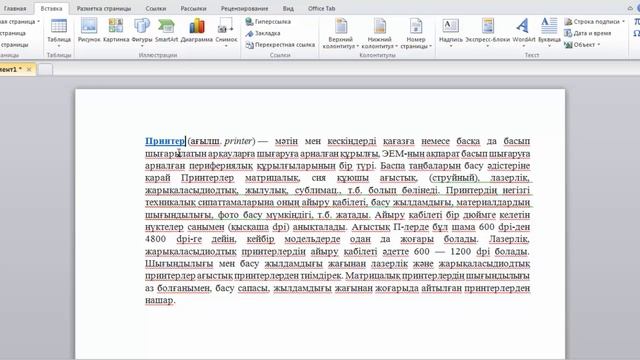
Task: Switch to the Вид tab
Action: (288, 8)
